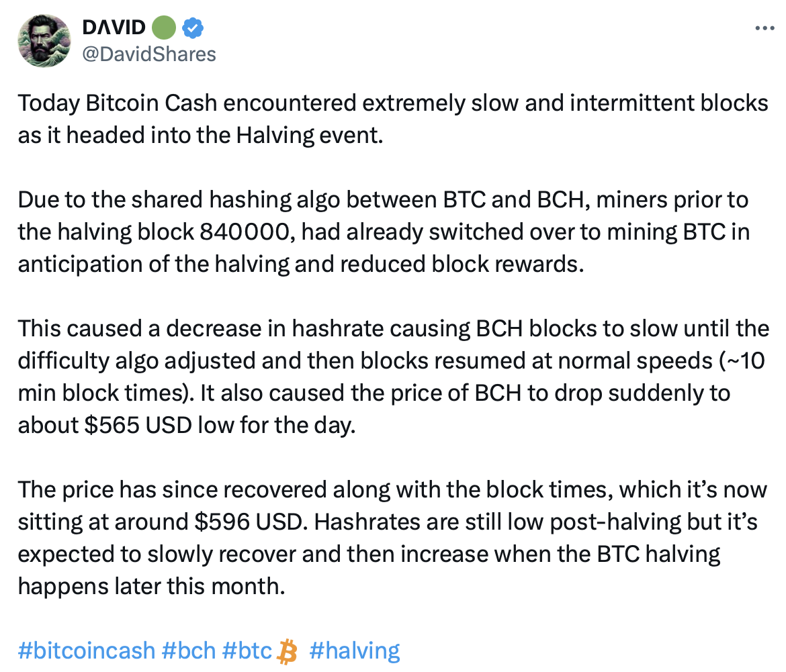Follow the #bch hashtag link
Image resolution: width=786 pixels, height=672 pixels.
pos(189,651)
